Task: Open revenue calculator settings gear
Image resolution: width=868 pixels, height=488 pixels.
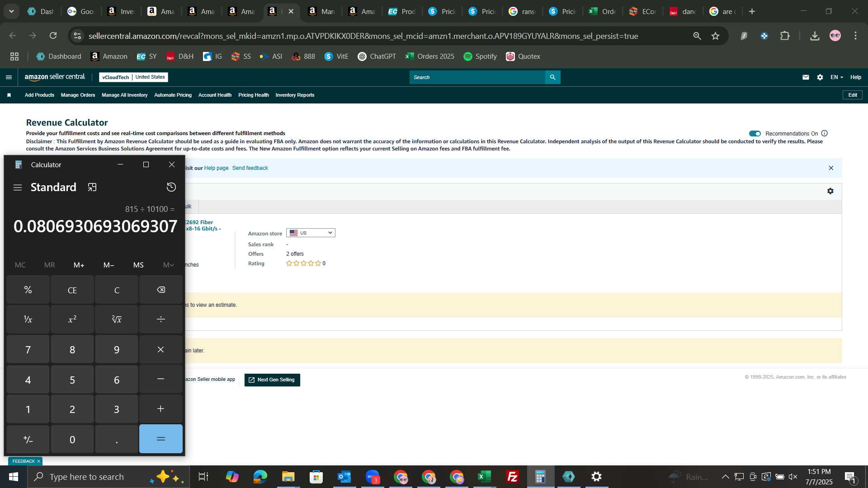Action: (830, 191)
